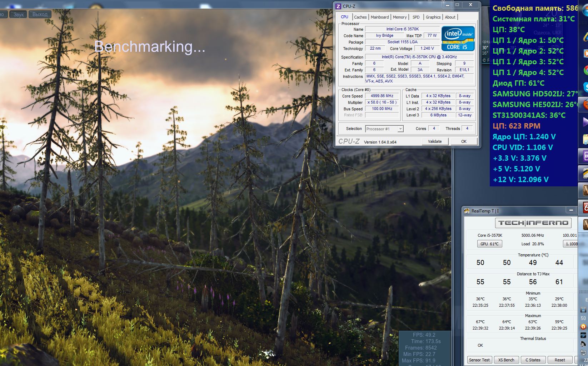Image resolution: width=588 pixels, height=366 pixels.
Task: Click the 29°C minimum temperature in RealTemp
Action: click(559, 299)
